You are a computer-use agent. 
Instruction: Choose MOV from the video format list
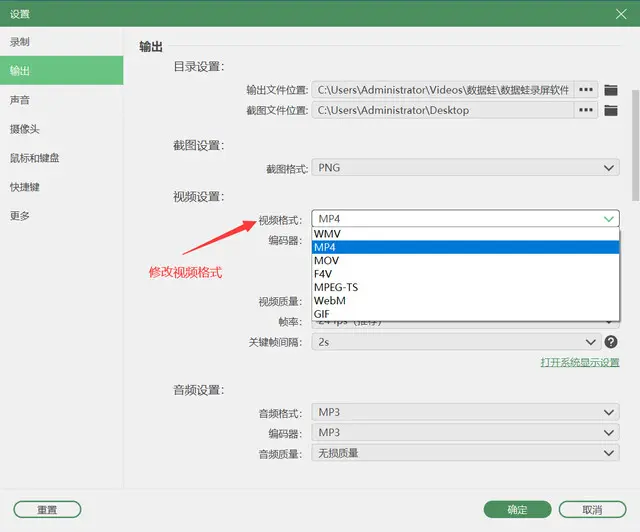pos(465,260)
